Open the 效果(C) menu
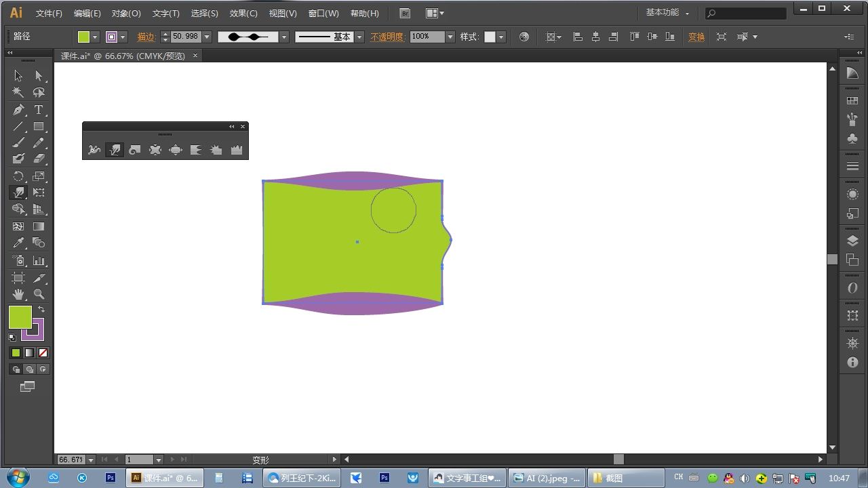 point(243,14)
